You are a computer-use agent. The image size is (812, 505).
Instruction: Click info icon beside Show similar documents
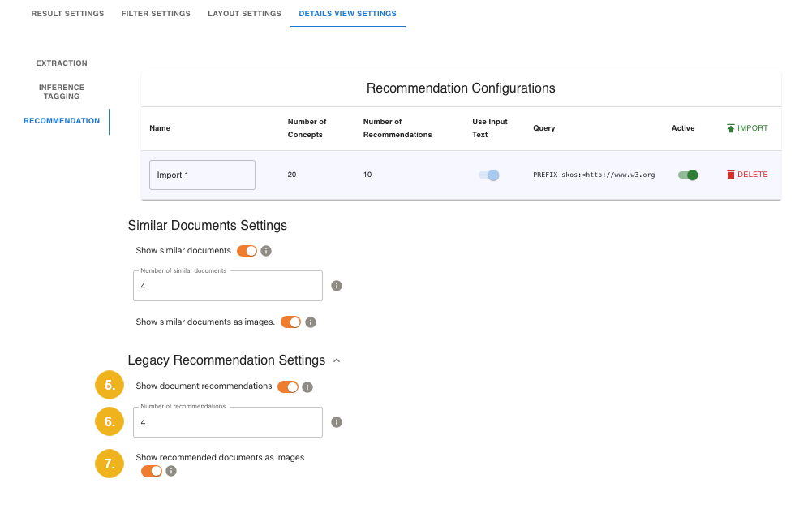[266, 251]
